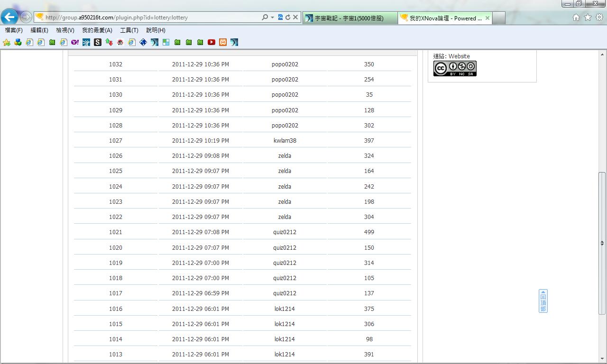Open the red face bookmark icon
Image resolution: width=607 pixels, height=364 pixels.
(x=120, y=42)
